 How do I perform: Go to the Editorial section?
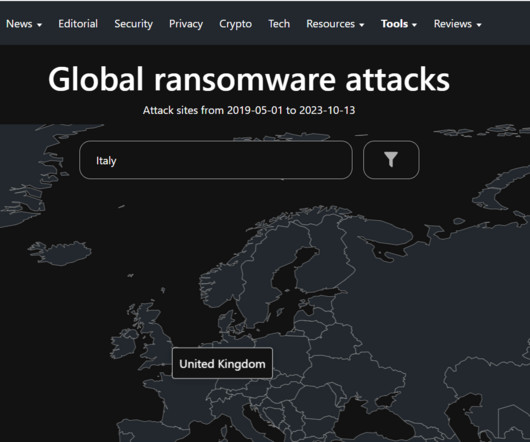(78, 24)
